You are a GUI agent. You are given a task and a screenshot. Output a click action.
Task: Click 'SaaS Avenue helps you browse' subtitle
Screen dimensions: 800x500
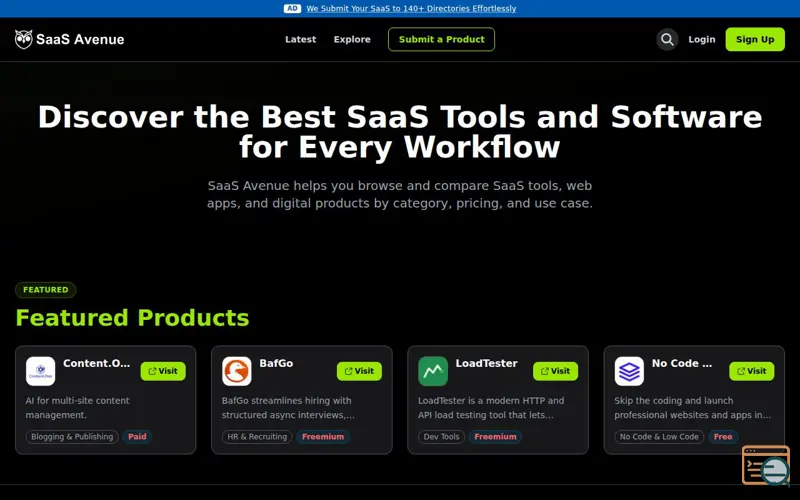[x=400, y=194]
